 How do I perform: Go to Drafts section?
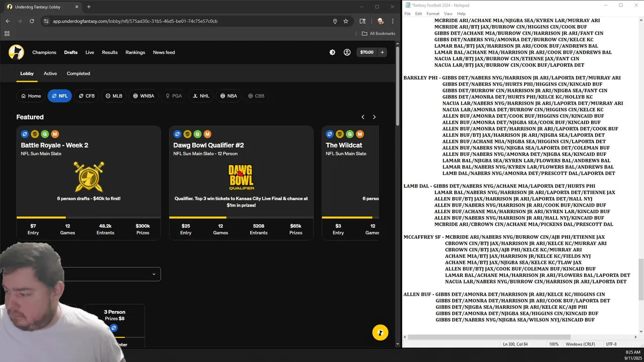[70, 52]
